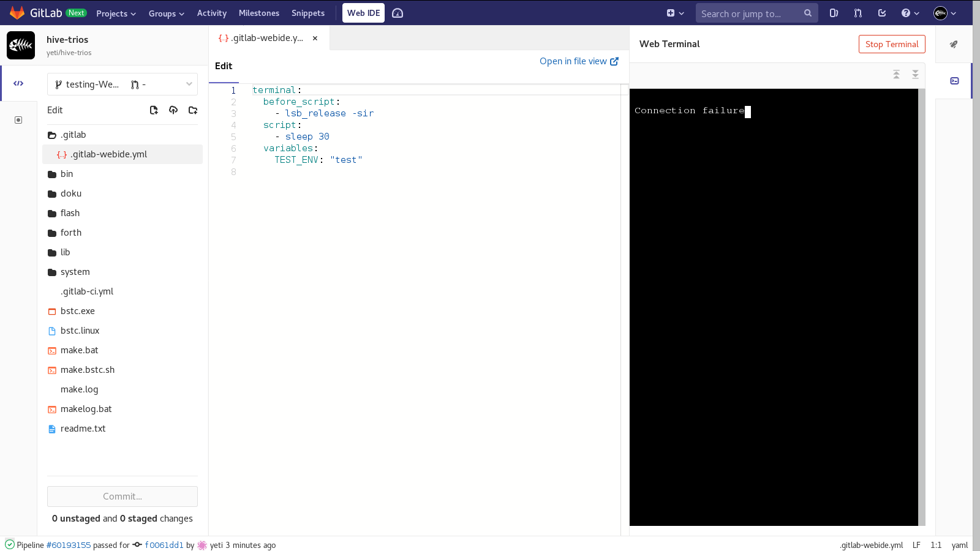Click the new directory icon
Screen dimensions: 980x551
(193, 110)
